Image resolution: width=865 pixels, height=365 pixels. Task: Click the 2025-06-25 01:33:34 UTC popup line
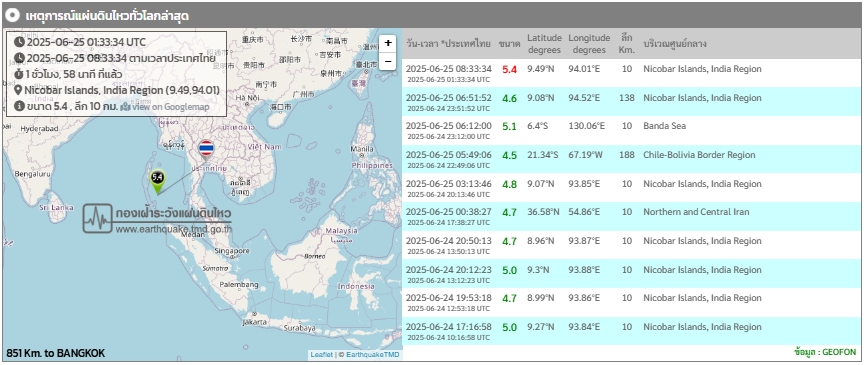pyautogui.click(x=87, y=42)
